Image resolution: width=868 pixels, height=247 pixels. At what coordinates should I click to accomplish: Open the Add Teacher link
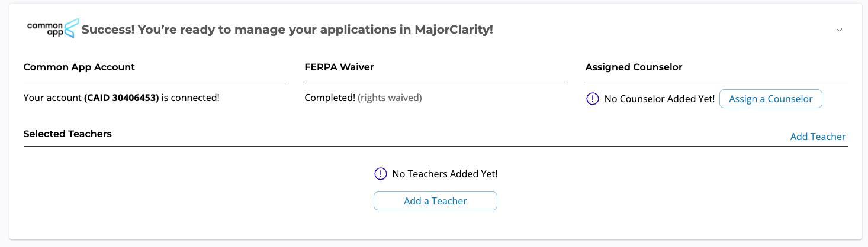818,136
